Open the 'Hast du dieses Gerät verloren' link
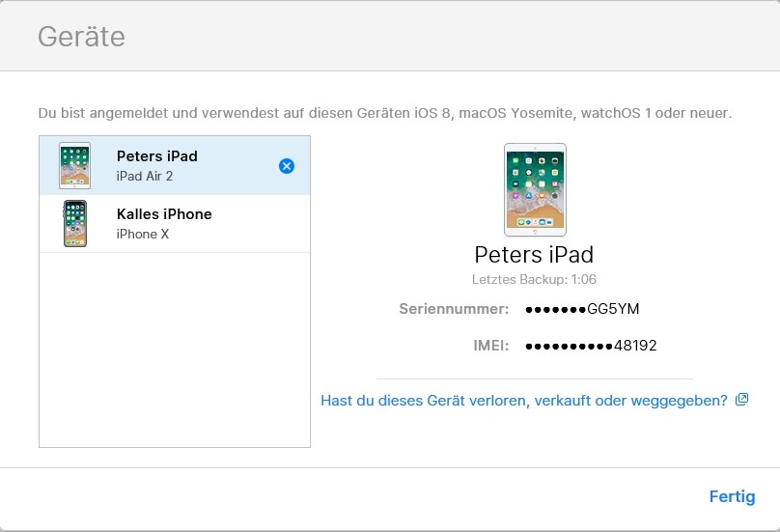Image resolution: width=780 pixels, height=532 pixels. (x=524, y=400)
